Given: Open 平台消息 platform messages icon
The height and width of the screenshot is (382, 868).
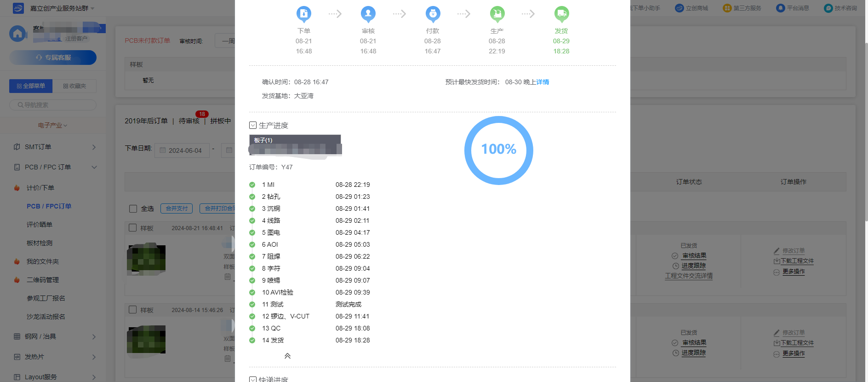Looking at the screenshot, I should click(780, 8).
